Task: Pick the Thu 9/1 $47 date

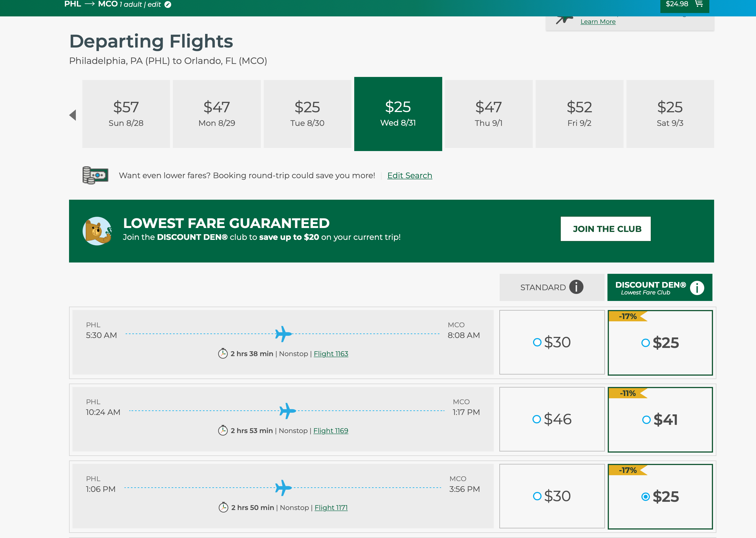Action: pyautogui.click(x=488, y=114)
